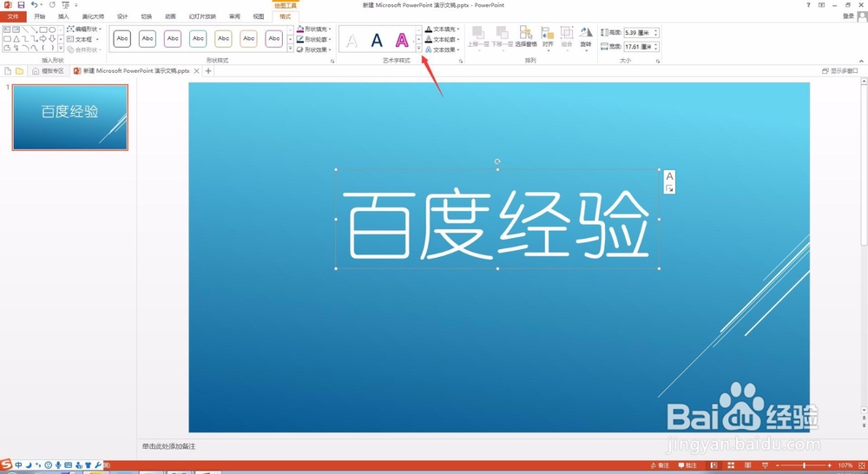Apply the last Abc shape style in the row

tap(274, 39)
